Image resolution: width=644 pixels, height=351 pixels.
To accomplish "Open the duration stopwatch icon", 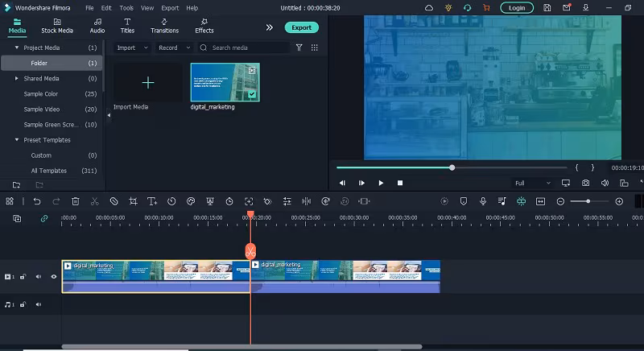I will click(x=229, y=201).
